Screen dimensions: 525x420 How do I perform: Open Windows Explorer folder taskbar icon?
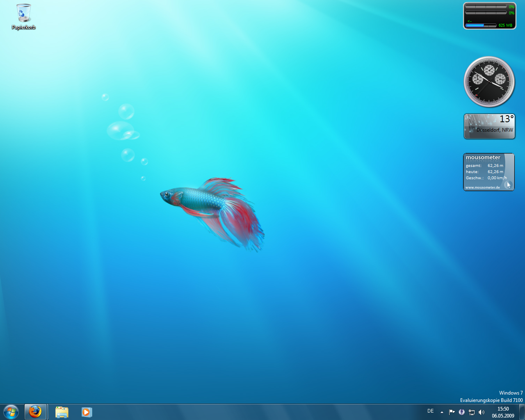[x=62, y=412]
